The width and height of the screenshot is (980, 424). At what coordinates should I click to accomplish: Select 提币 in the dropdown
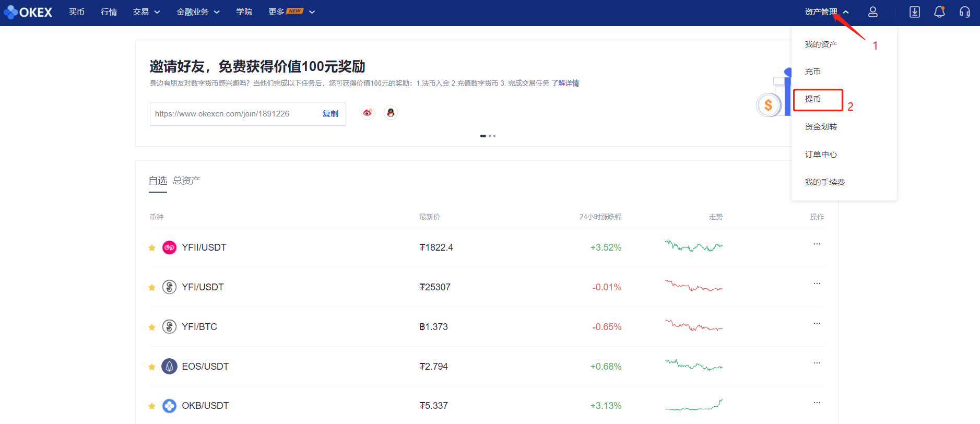click(813, 99)
